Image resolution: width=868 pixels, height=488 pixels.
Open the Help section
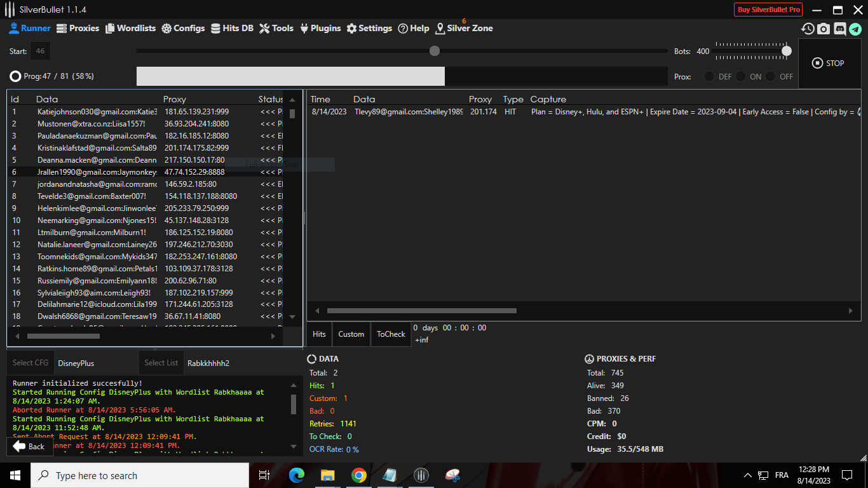(414, 28)
